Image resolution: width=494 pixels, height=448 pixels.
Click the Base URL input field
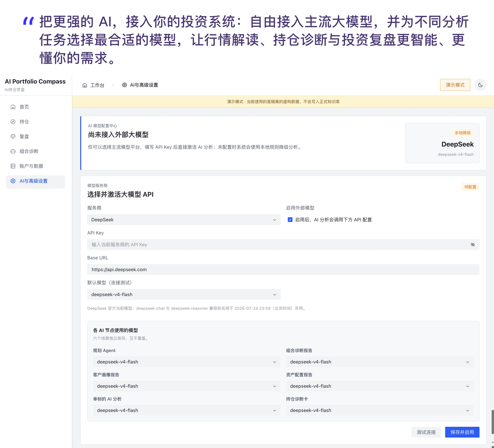pyautogui.click(x=283, y=269)
